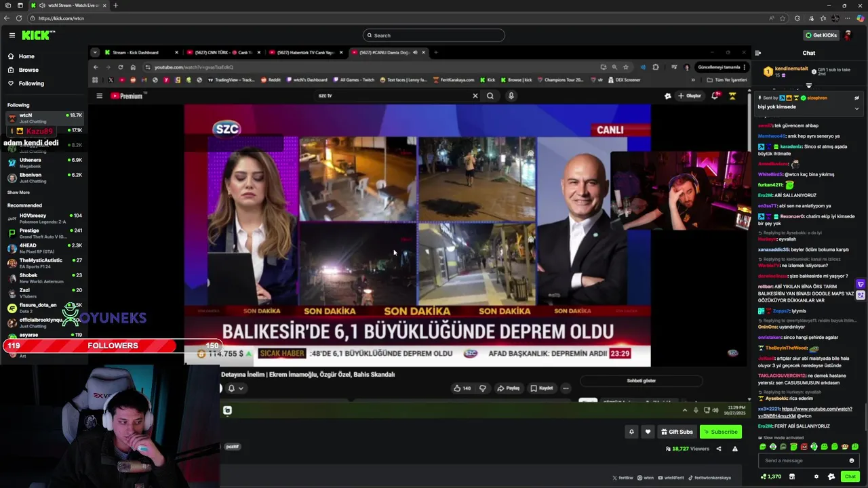Click Sohbeti göster button

(642, 381)
